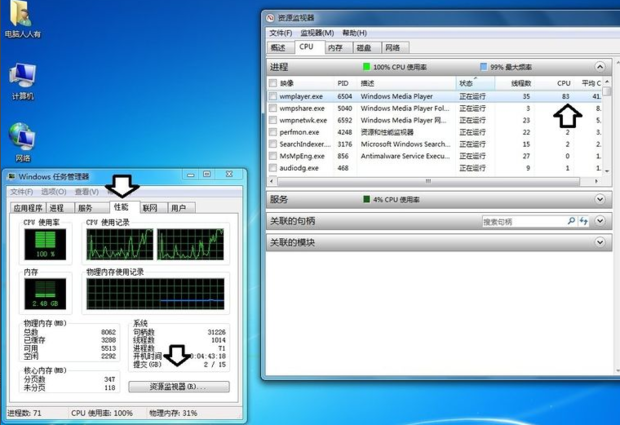Tick the MsMpEng.exe process checkbox
The height and width of the screenshot is (425, 620).
click(272, 156)
